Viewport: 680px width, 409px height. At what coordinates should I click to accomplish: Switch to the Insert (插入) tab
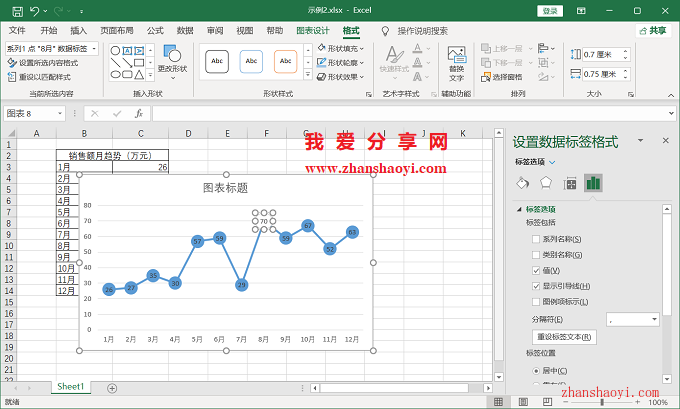click(x=78, y=31)
